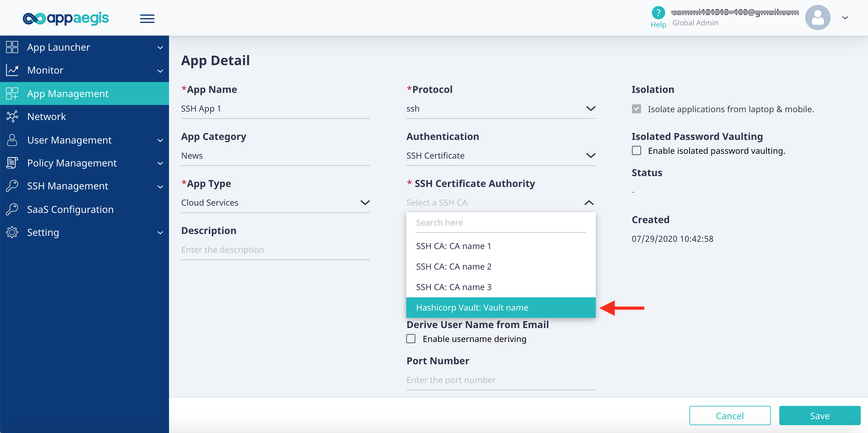Toggle the Isolate applications checkbox
The height and width of the screenshot is (433, 868).
tap(636, 109)
